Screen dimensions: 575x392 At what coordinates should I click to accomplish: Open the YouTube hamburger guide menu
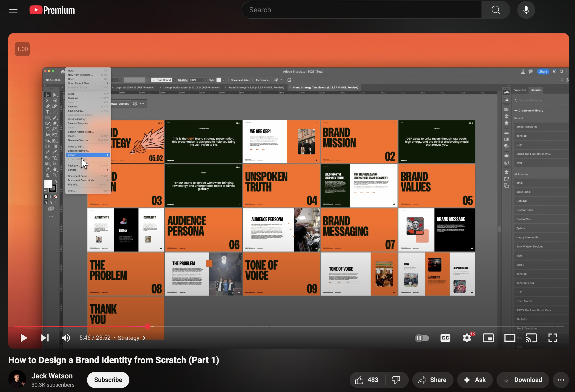pos(13,10)
